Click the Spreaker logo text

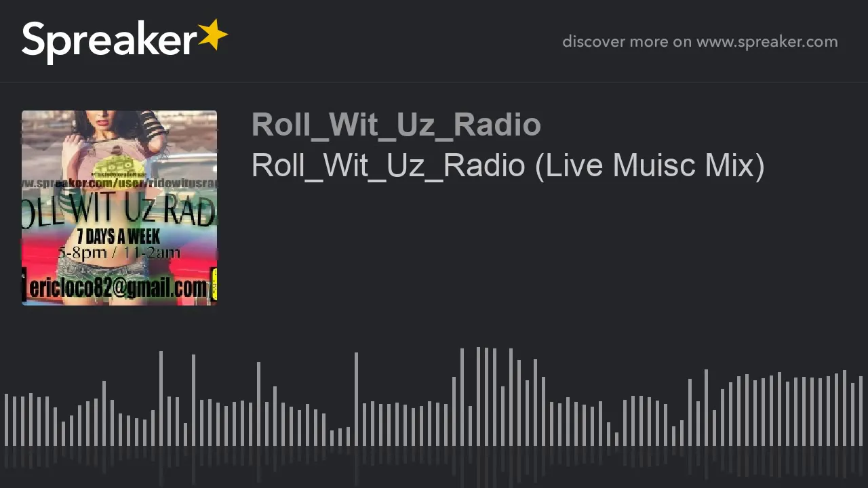click(x=108, y=42)
